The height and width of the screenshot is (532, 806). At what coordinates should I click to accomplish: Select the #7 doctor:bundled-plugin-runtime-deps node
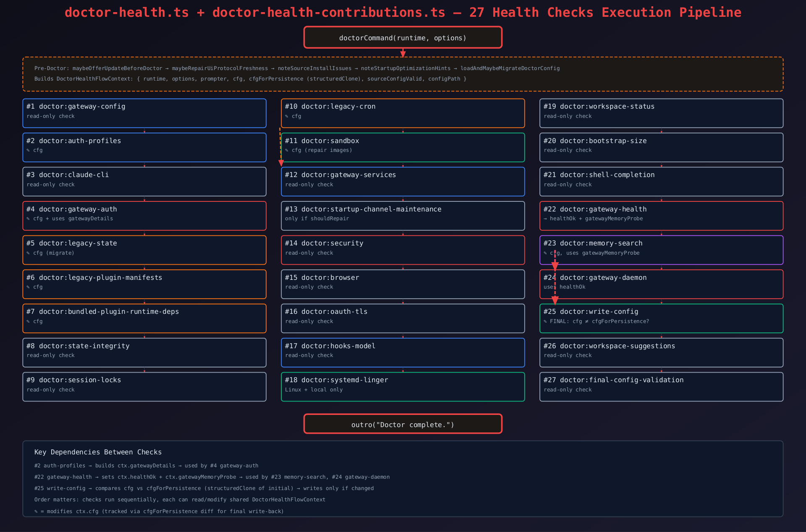pos(144,318)
